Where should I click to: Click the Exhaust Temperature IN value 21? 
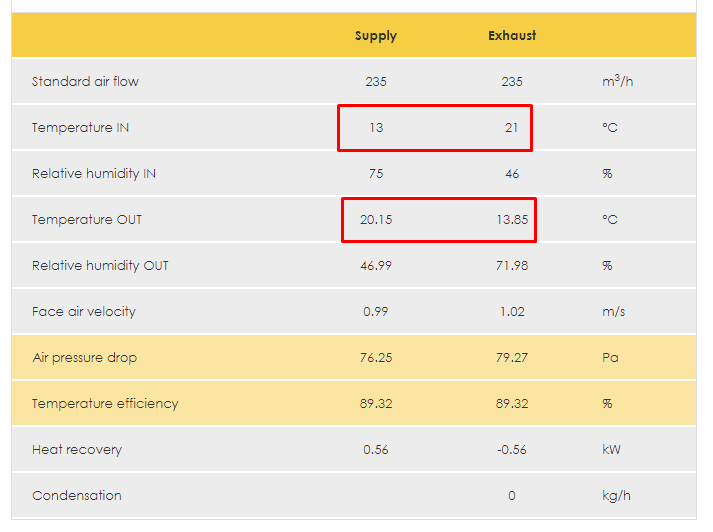511,128
